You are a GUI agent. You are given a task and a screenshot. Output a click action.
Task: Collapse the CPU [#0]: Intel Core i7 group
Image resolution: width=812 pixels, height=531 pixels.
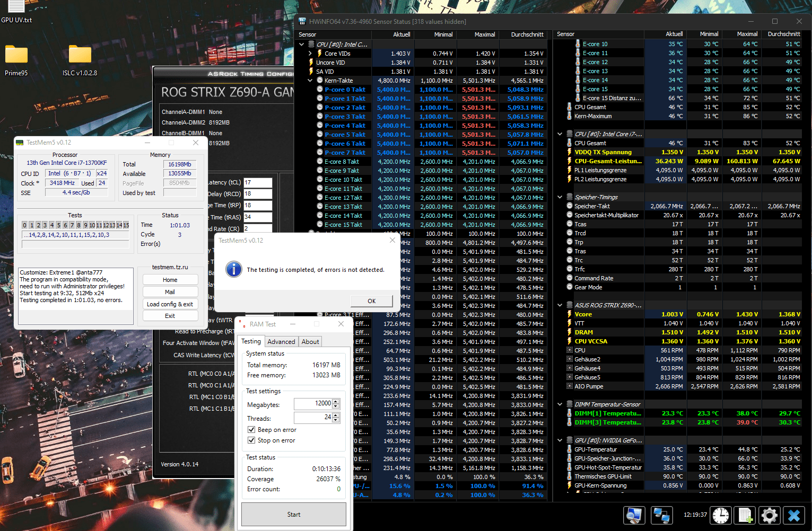pyautogui.click(x=560, y=134)
